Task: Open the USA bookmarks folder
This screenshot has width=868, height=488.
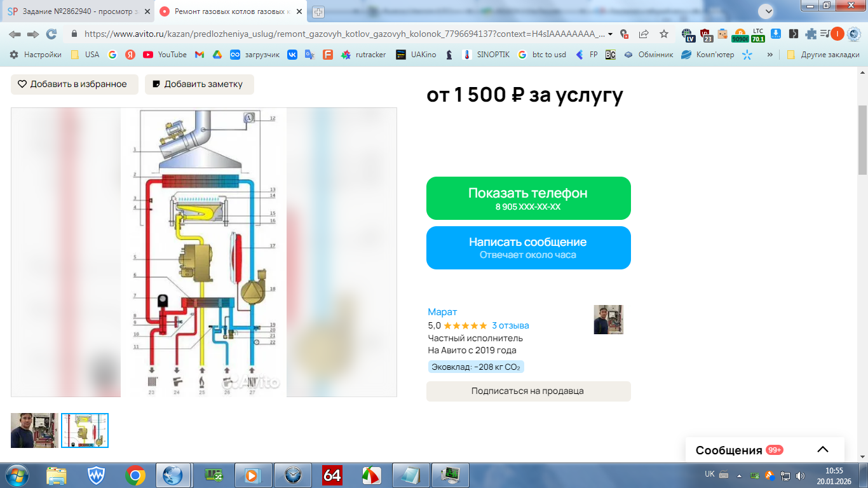Action: pyautogui.click(x=85, y=55)
